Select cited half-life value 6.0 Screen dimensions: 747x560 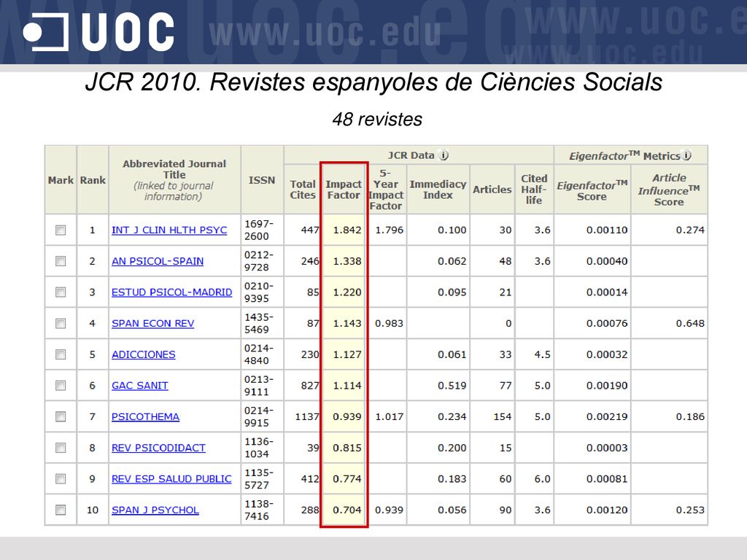click(542, 478)
